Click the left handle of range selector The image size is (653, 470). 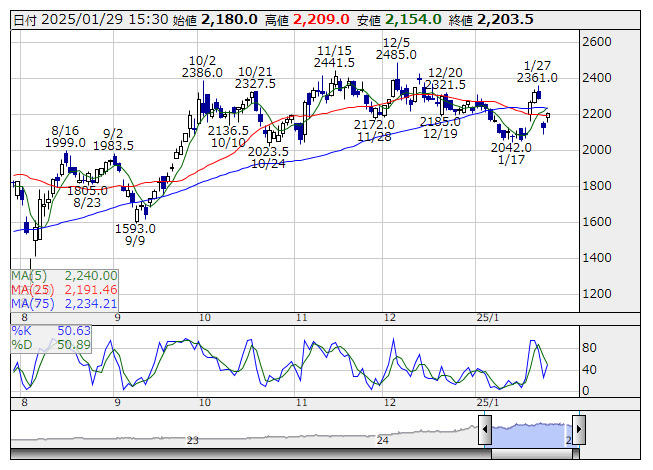(x=485, y=431)
